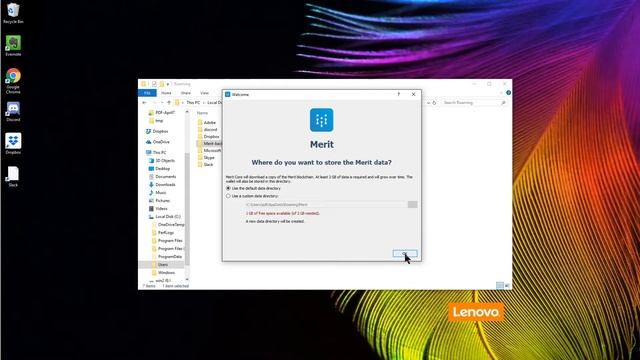Click the data directory path field
This screenshot has width=640, height=360.
(x=325, y=204)
